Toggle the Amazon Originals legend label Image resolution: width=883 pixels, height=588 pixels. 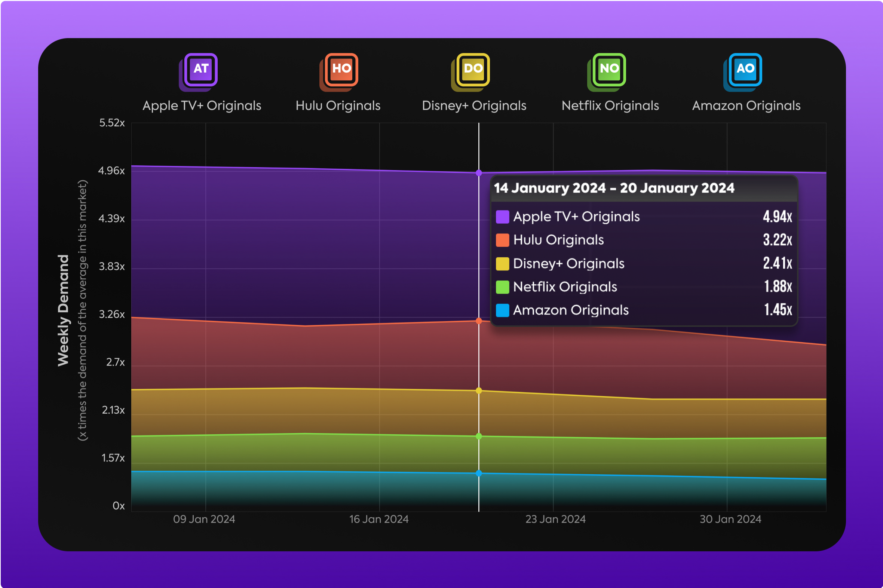pyautogui.click(x=746, y=106)
